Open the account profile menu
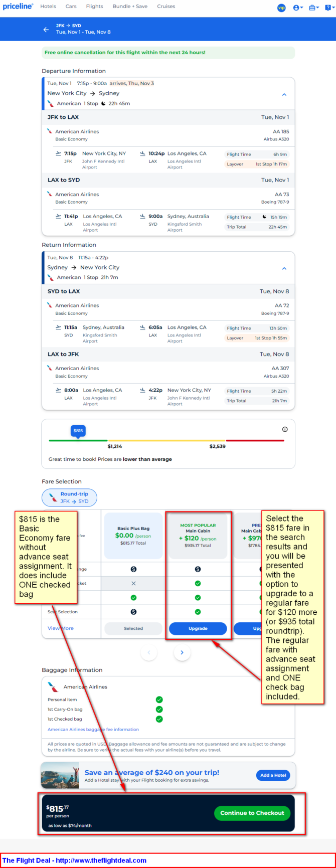The width and height of the screenshot is (336, 868). coord(298,8)
